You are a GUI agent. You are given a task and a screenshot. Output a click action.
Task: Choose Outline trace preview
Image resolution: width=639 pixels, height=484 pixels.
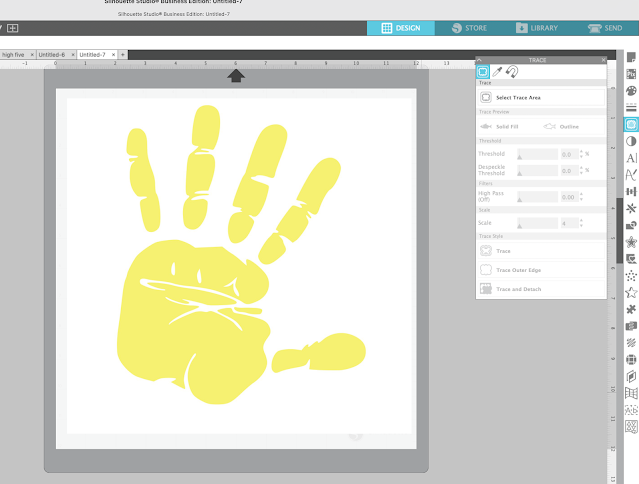[x=561, y=127]
